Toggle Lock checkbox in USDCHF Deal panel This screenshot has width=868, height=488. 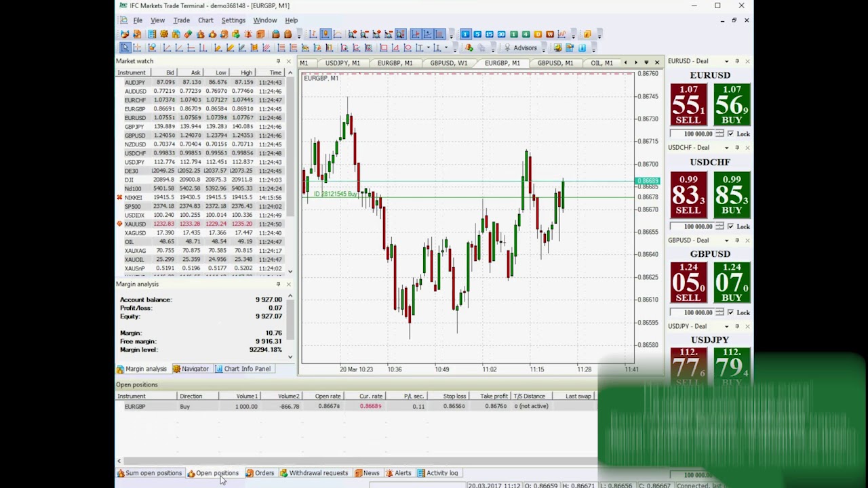(x=730, y=226)
